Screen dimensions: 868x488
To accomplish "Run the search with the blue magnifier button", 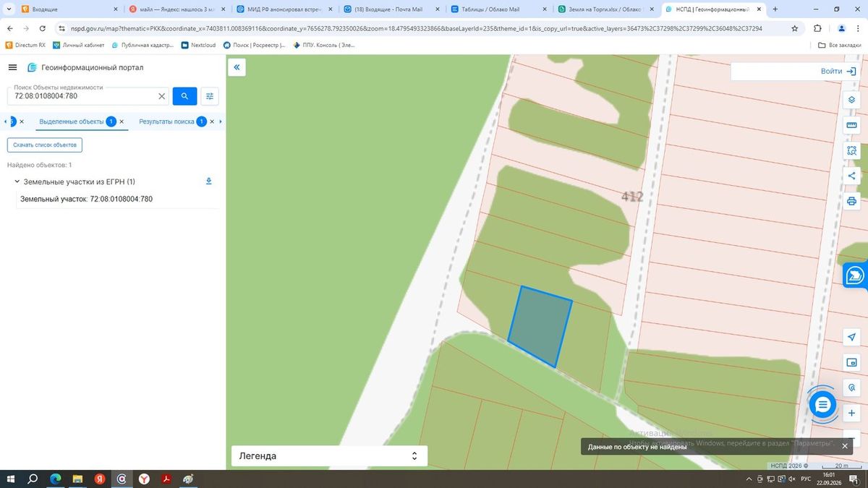I will coord(184,95).
